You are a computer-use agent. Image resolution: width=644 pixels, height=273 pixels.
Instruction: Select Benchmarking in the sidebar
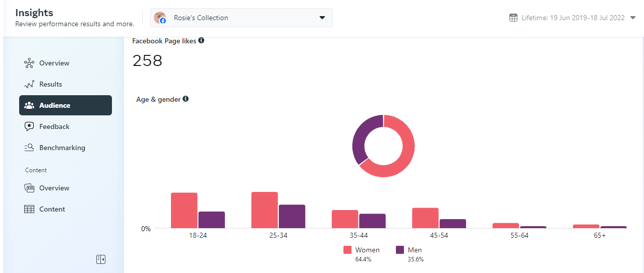coord(62,148)
